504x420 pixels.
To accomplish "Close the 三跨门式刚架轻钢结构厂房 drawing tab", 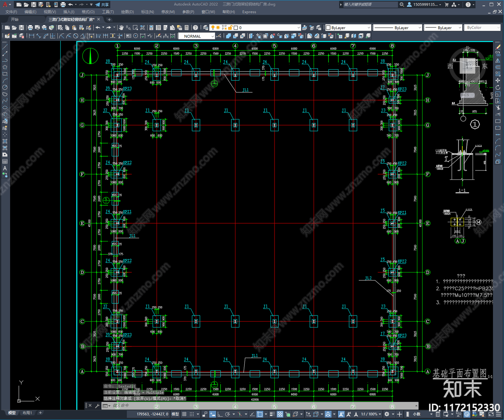I will pyautogui.click(x=99, y=20).
